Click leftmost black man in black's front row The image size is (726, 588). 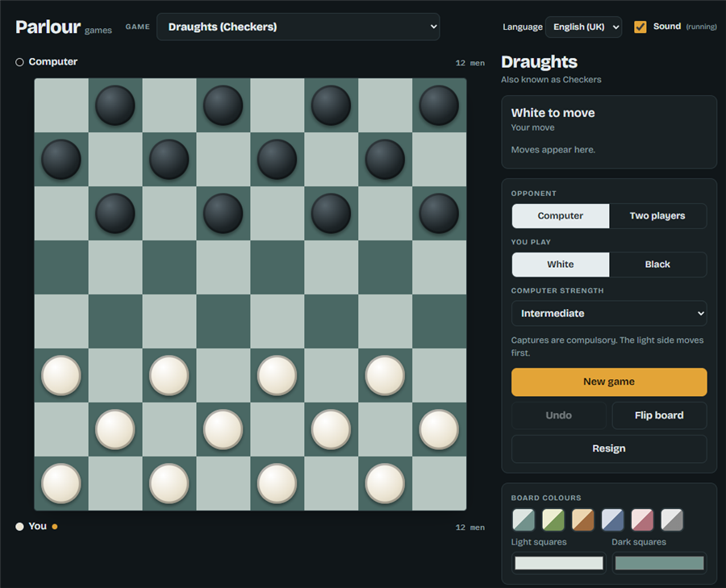115,213
